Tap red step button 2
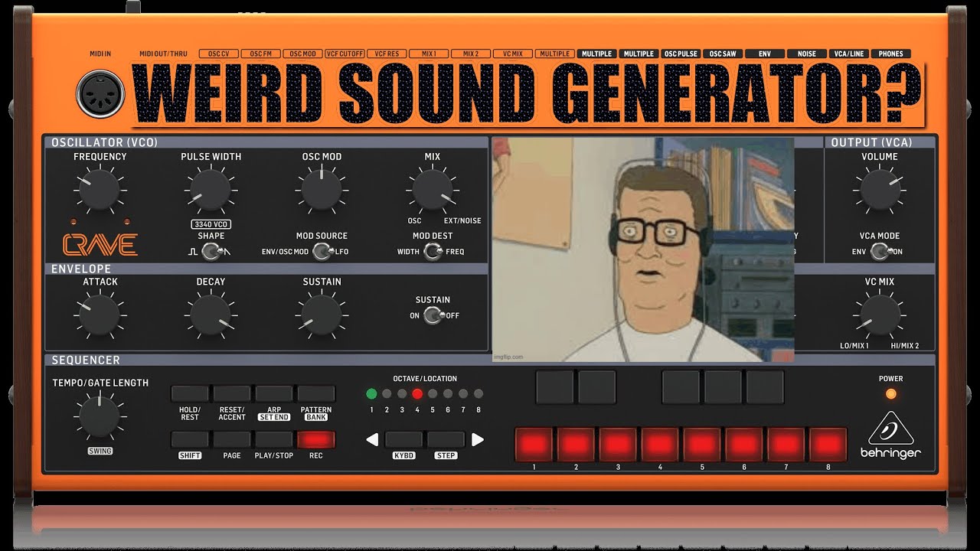This screenshot has height=551, width=980. 576,445
